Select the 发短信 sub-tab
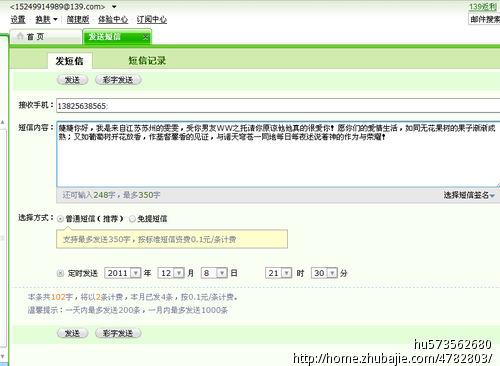This screenshot has height=366, width=500. tap(70, 61)
